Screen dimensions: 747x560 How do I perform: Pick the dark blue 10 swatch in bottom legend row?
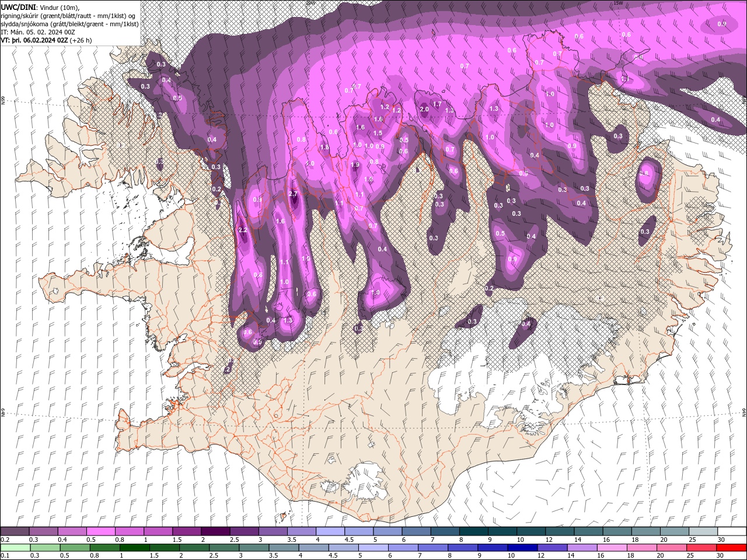pyautogui.click(x=522, y=548)
